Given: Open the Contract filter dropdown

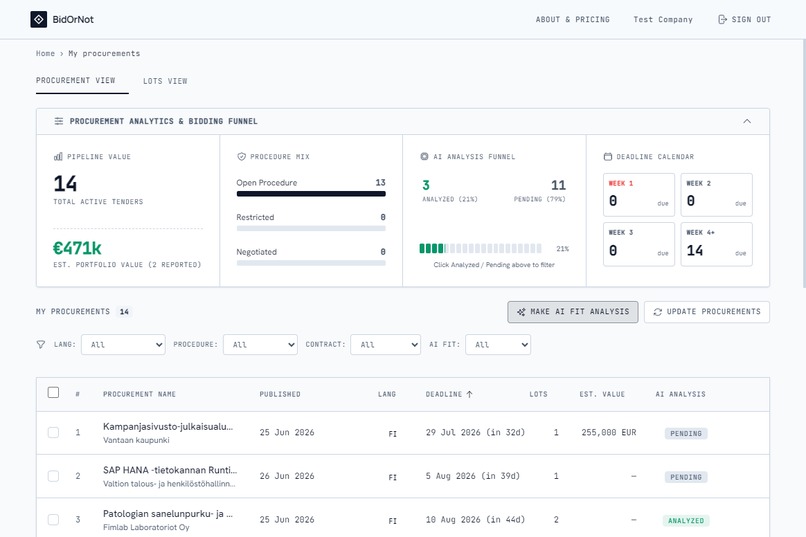Looking at the screenshot, I should point(386,345).
